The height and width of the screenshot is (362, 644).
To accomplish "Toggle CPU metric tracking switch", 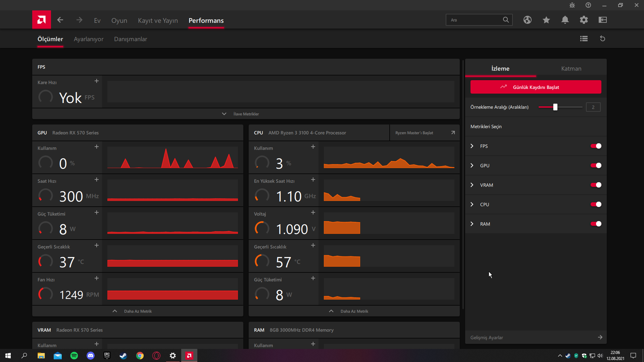I will click(596, 204).
